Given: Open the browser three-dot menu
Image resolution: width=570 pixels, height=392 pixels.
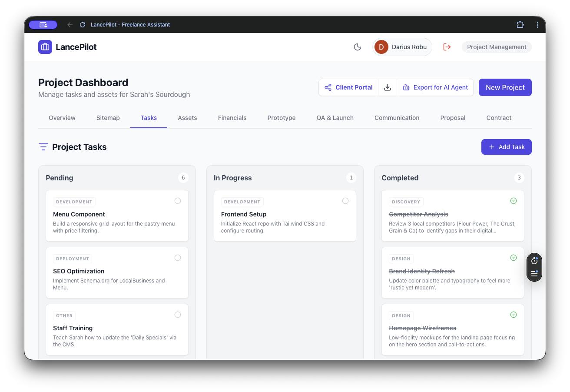Looking at the screenshot, I should [x=537, y=25].
